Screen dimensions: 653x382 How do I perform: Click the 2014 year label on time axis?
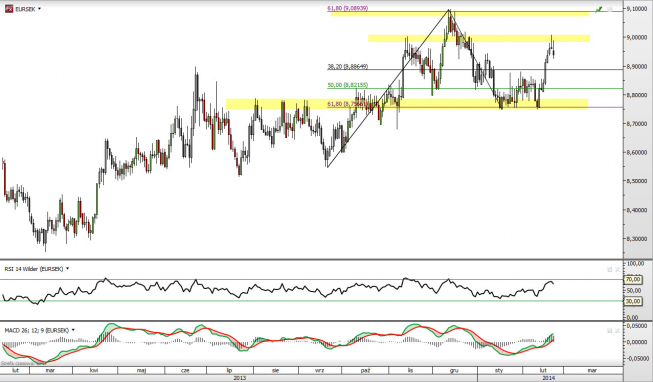click(549, 378)
